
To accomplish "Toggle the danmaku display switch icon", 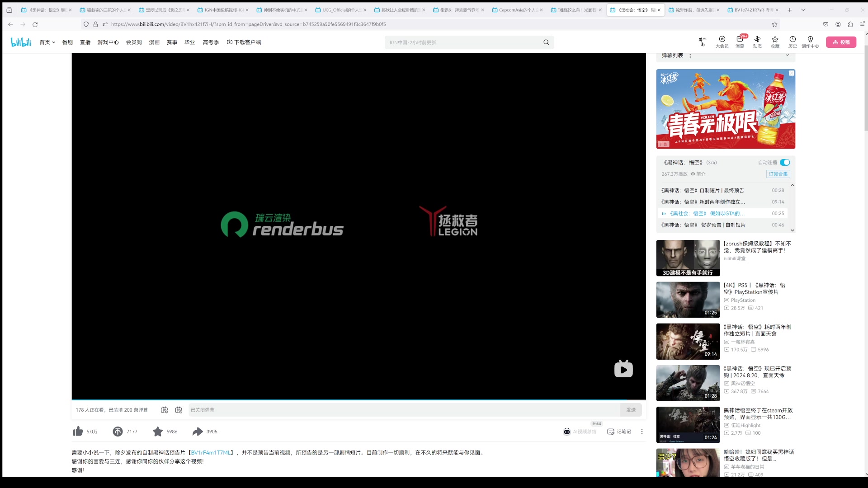I will point(164,410).
